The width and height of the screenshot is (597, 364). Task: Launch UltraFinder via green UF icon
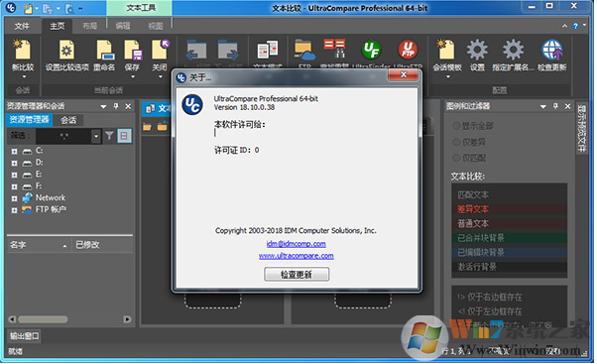click(371, 50)
